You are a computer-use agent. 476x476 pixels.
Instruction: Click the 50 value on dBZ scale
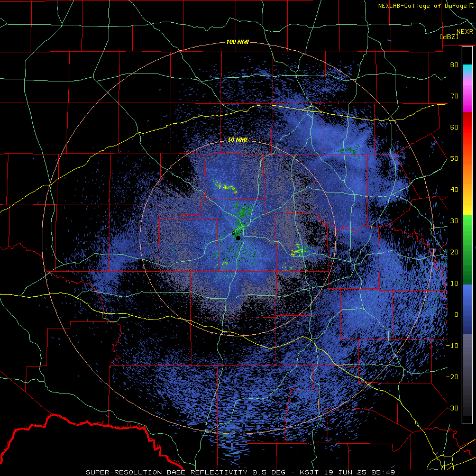pyautogui.click(x=454, y=159)
